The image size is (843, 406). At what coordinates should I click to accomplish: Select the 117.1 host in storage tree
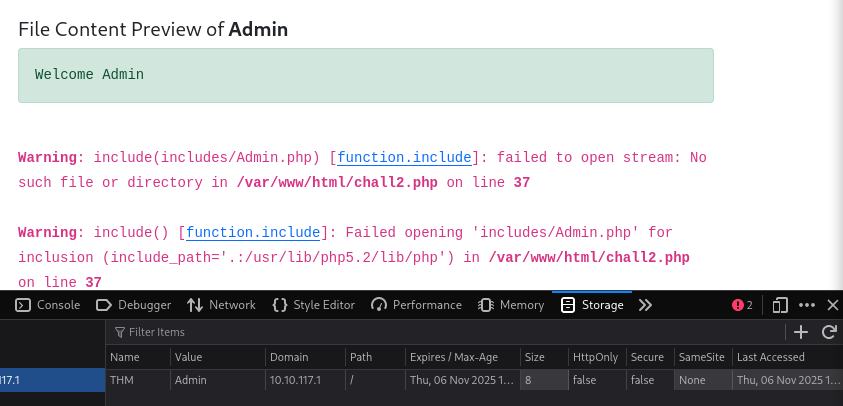point(52,380)
